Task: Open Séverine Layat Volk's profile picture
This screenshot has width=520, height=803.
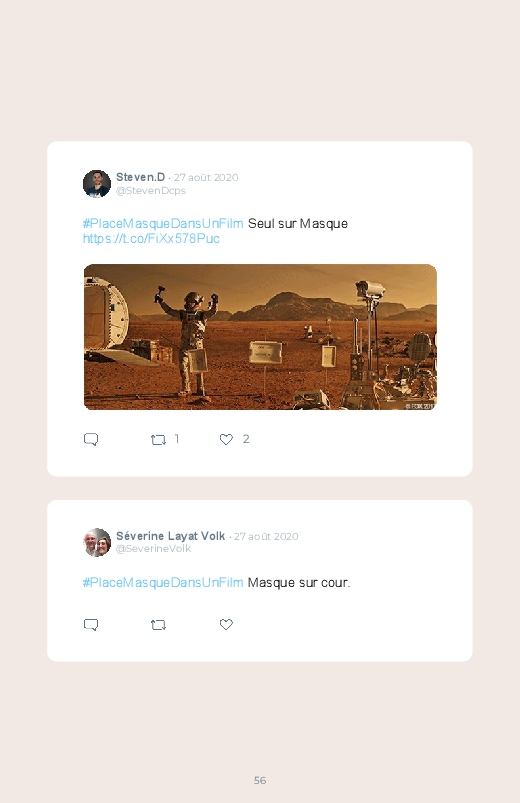Action: 97,542
